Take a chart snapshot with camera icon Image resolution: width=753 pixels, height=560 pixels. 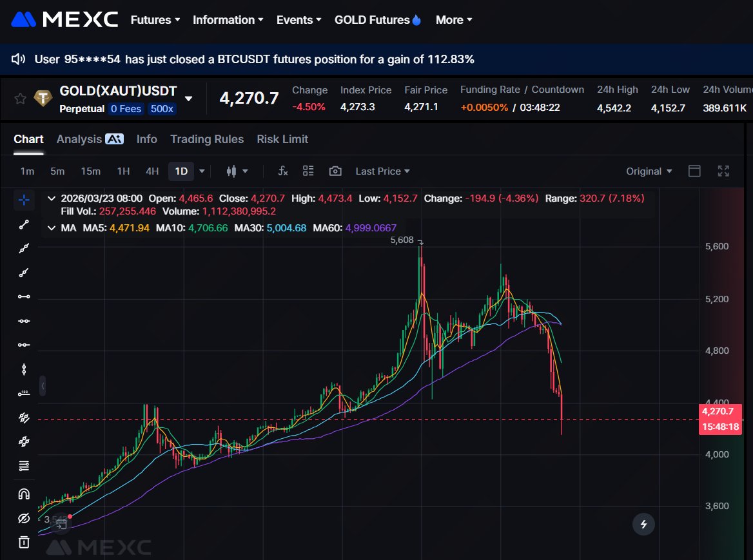coord(335,171)
